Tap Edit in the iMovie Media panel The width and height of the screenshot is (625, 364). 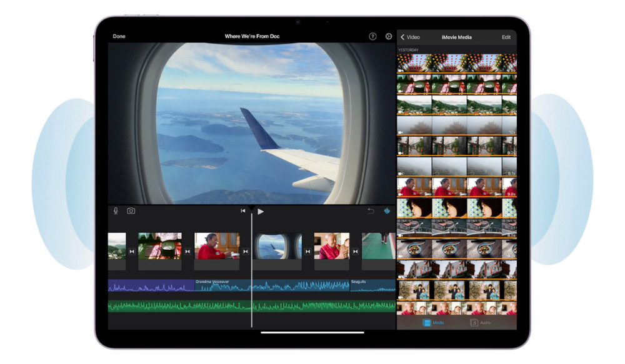(506, 37)
